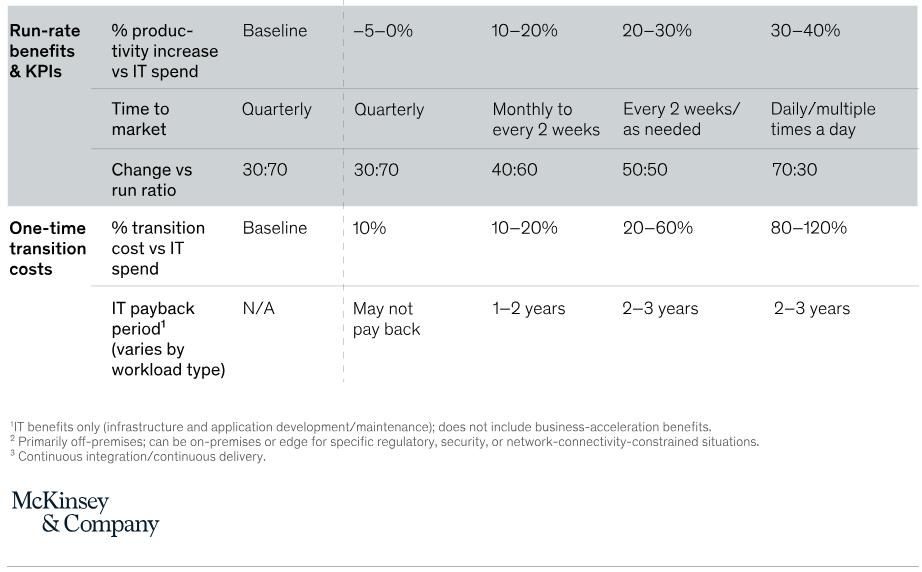This screenshot has height=572, width=922.
Task: Select the '70:30' ratio cell
Action: (793, 170)
